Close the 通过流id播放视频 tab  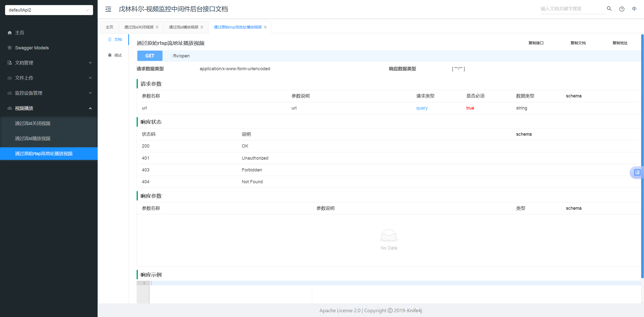tap(202, 27)
